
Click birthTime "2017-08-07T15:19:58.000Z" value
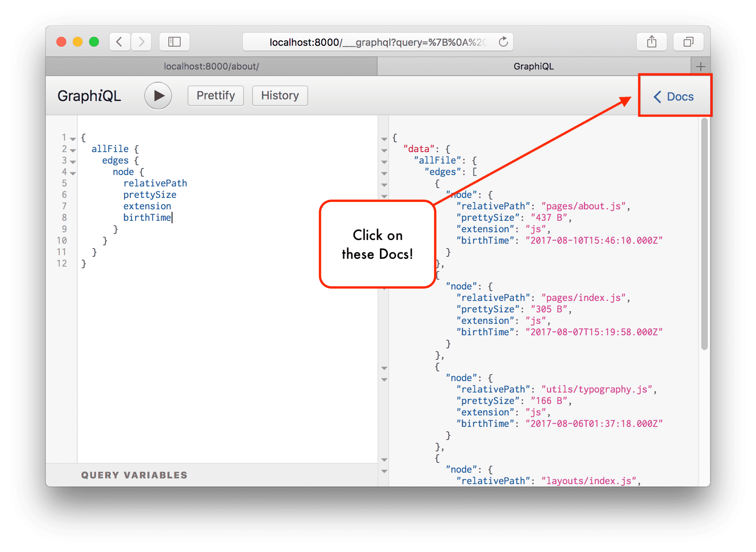594,332
